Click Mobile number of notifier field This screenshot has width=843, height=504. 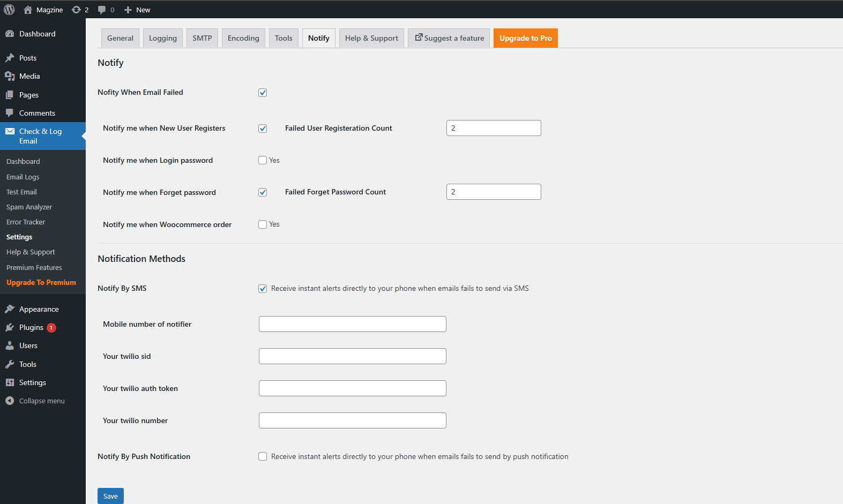(353, 324)
